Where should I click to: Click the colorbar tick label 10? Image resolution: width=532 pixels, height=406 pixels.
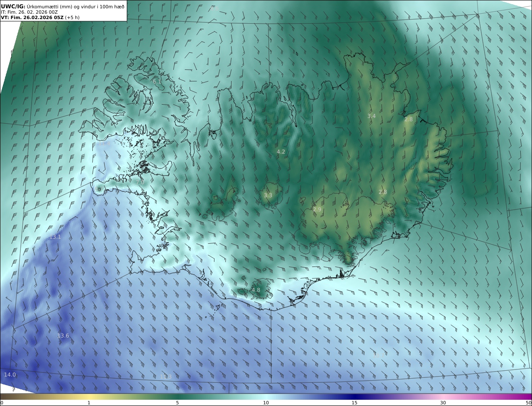pos(266,403)
